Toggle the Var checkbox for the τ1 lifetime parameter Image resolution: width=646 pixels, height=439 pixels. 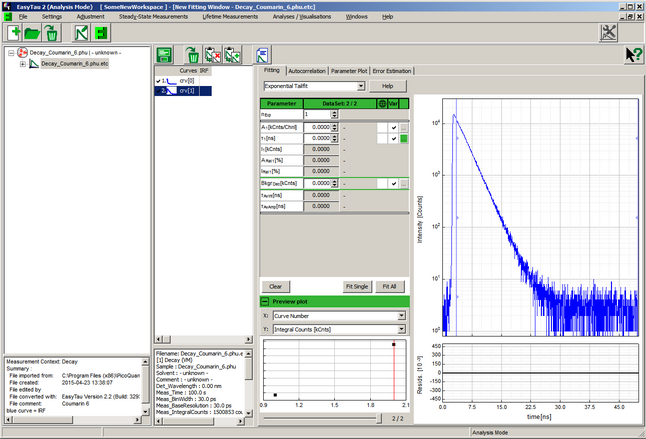[x=394, y=139]
